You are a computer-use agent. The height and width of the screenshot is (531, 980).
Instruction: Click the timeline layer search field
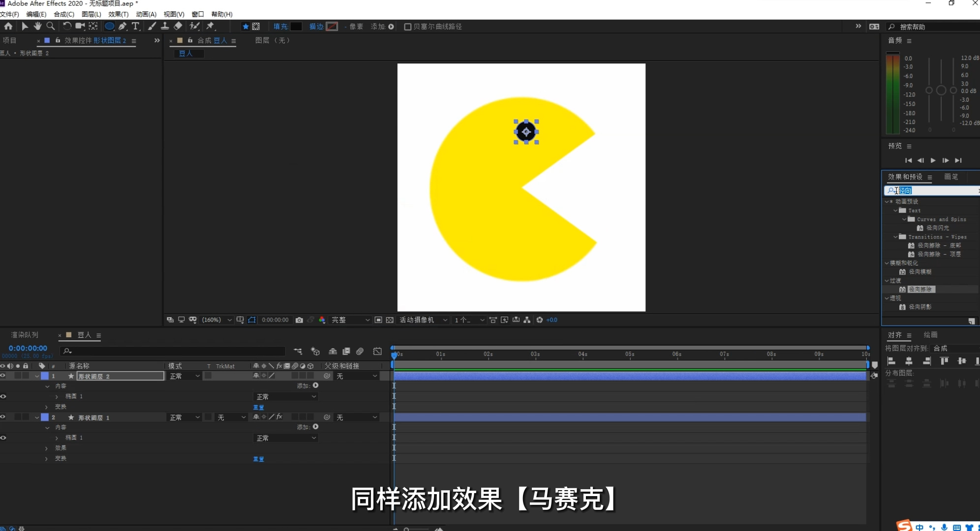tap(173, 351)
